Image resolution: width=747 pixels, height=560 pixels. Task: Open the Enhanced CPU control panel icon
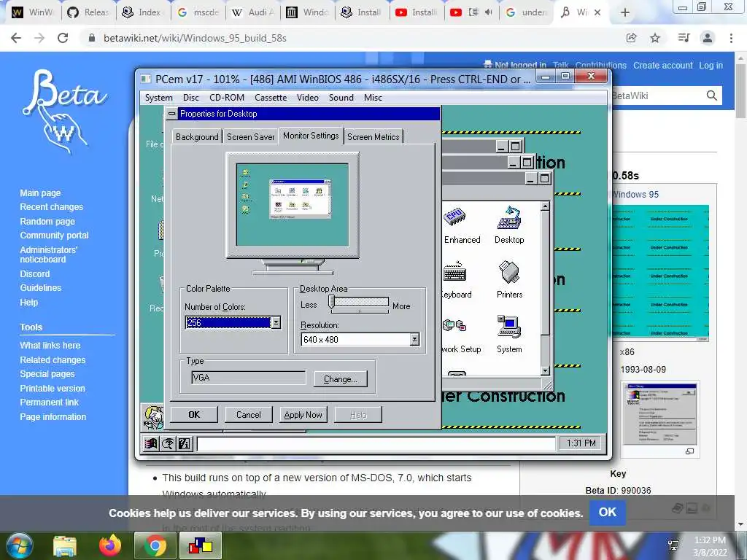pyautogui.click(x=455, y=217)
